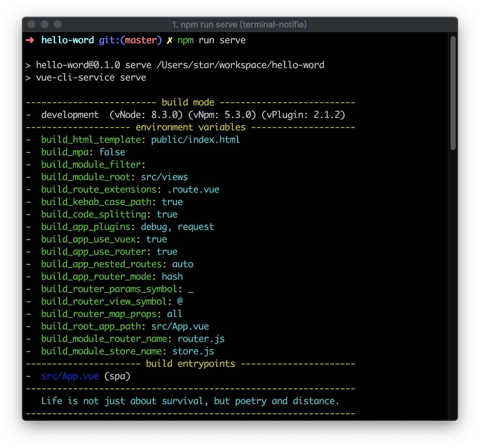Image resolution: width=480 pixels, height=448 pixels.
Task: Click 'build_mpa' variable name
Action: point(65,152)
